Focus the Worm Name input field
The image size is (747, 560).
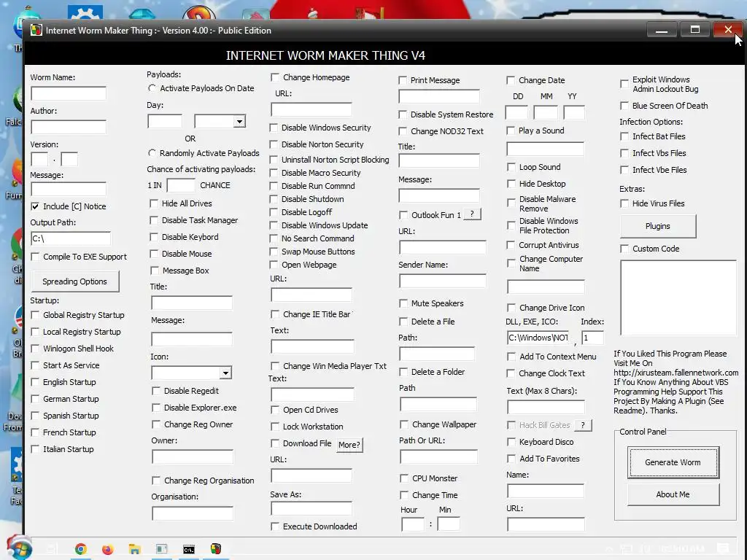[x=69, y=93]
